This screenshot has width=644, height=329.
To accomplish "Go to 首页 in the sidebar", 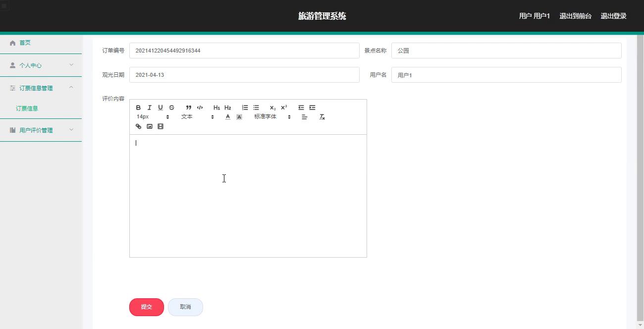I will point(25,43).
